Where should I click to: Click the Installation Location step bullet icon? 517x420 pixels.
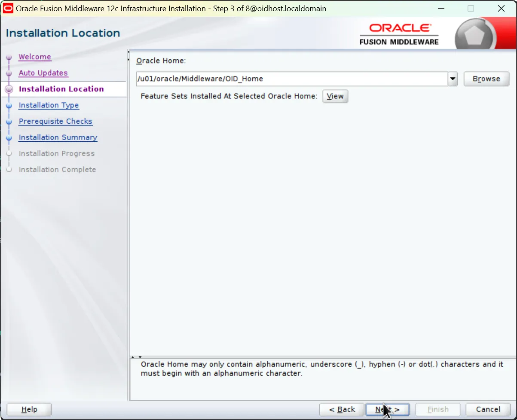[9, 89]
